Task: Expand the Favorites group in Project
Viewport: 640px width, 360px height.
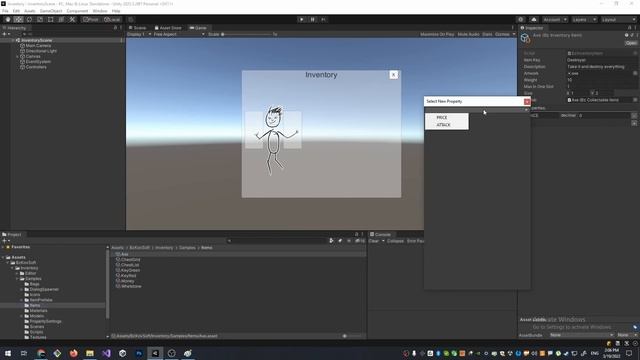Action: point(3,247)
